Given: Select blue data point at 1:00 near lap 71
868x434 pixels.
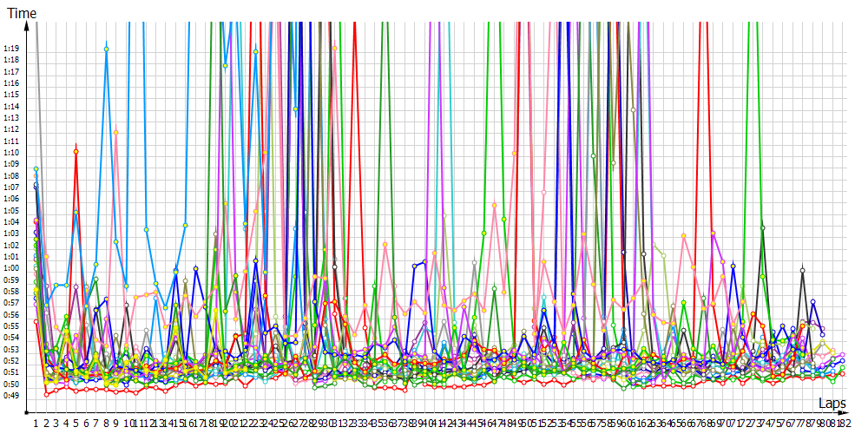Looking at the screenshot, I should coord(733,267).
